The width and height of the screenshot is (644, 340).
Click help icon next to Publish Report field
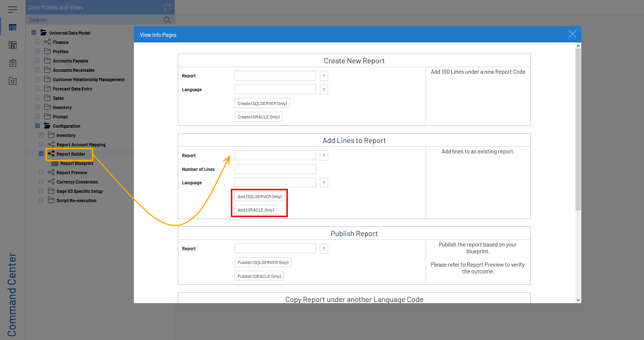(324, 249)
